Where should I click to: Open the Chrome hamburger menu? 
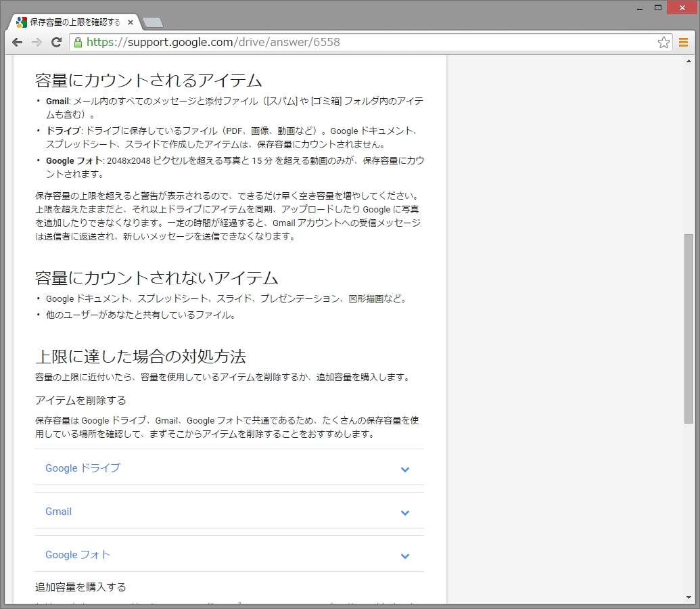click(683, 43)
